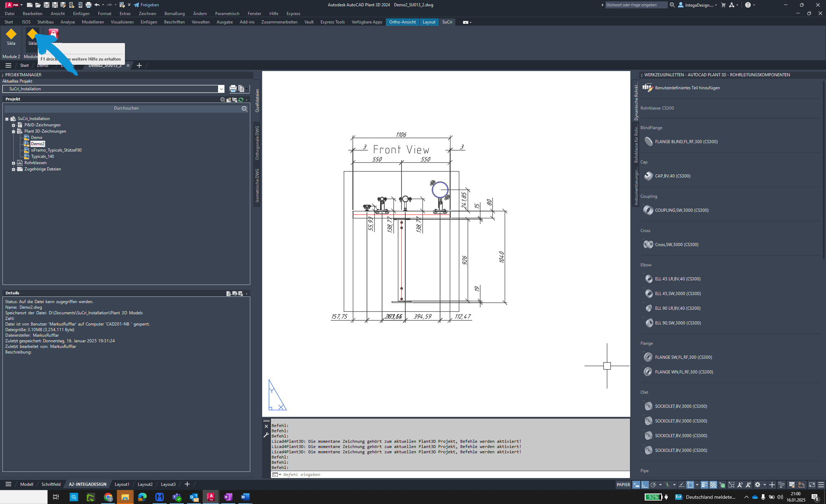Click the workspace switching gear icon
This screenshot has height=504, width=826.
(757, 485)
